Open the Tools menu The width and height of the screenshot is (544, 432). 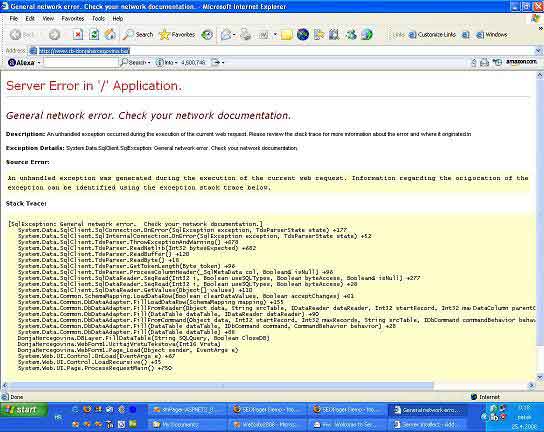coord(98,18)
